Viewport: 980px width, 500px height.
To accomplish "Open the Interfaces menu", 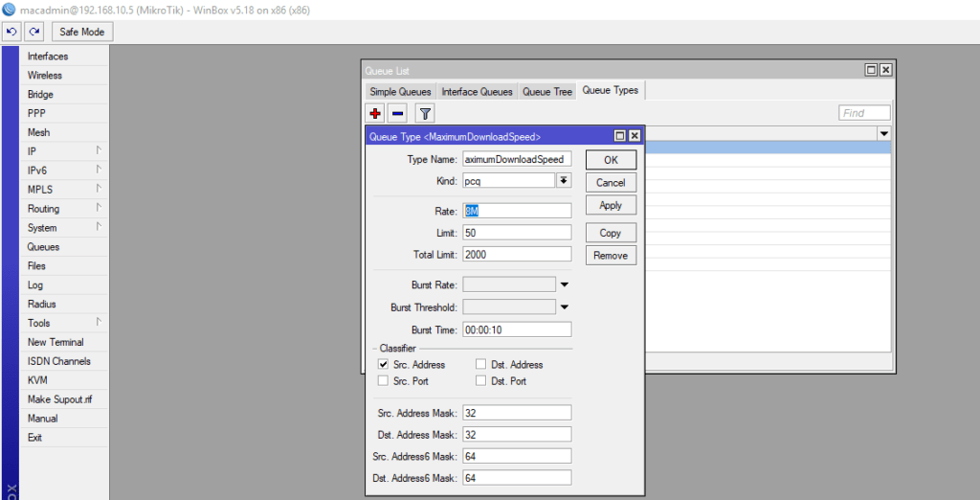I will coord(64,57).
